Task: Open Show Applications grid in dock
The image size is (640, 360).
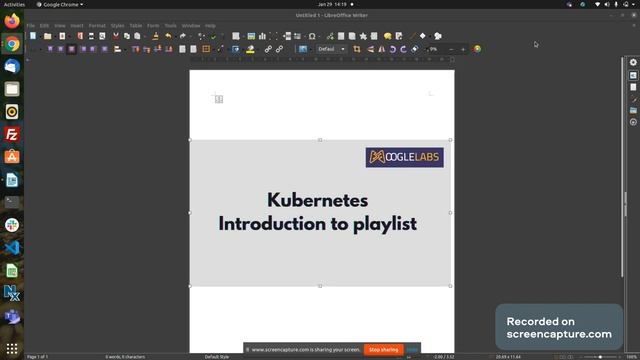Action: pyautogui.click(x=12, y=348)
